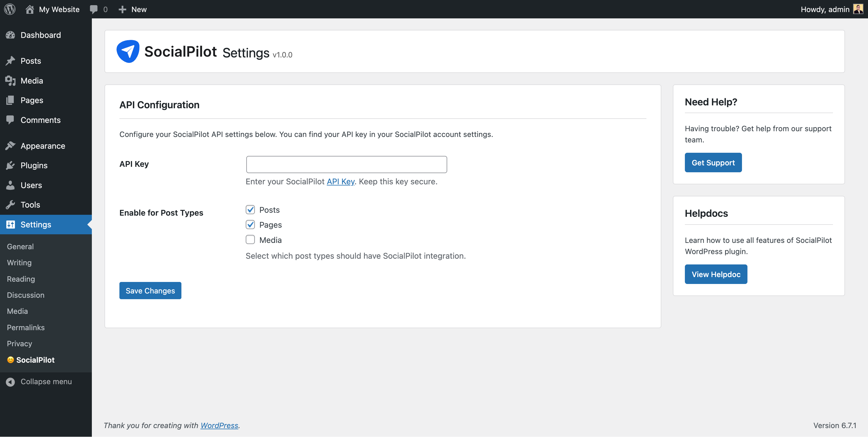Click My Website site name
This screenshot has width=868, height=437.
[x=59, y=9]
